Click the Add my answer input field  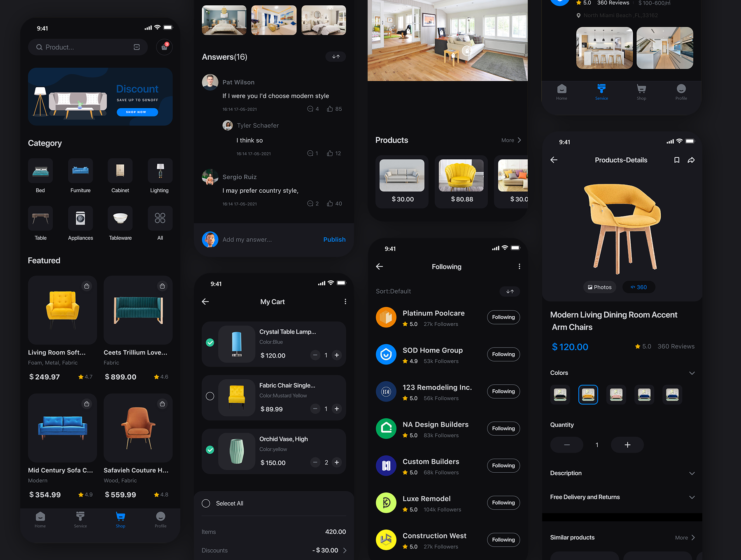(268, 240)
